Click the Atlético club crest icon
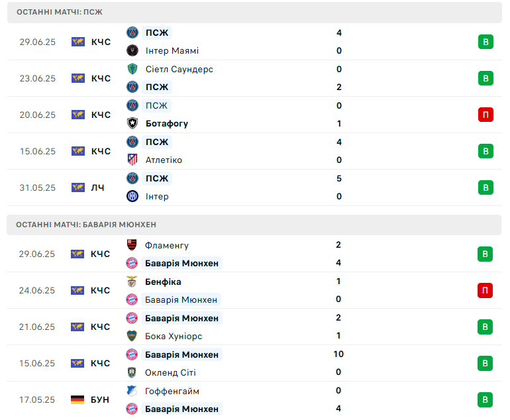Image resolution: width=510 pixels, height=420 pixels. pos(132,160)
